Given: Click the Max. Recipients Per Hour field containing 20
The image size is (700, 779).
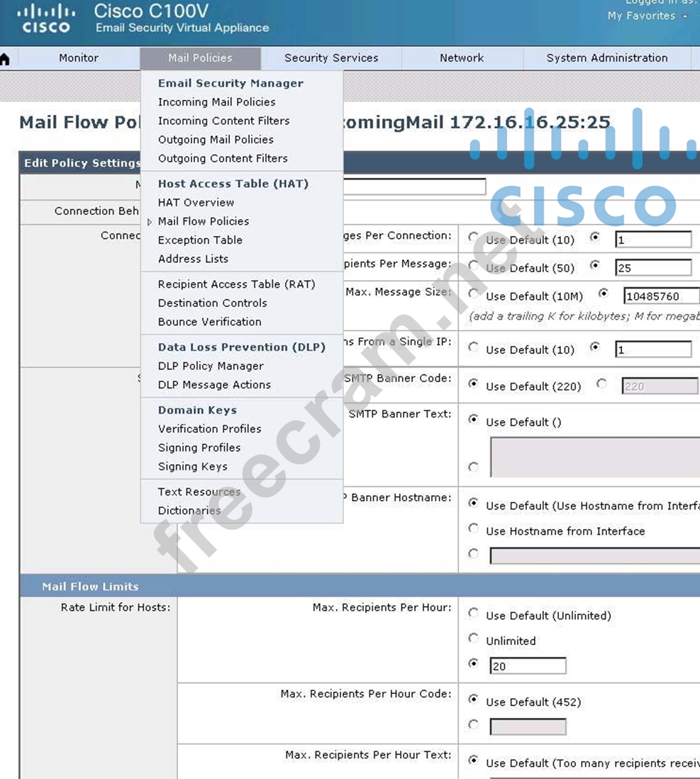Looking at the screenshot, I should tap(528, 666).
